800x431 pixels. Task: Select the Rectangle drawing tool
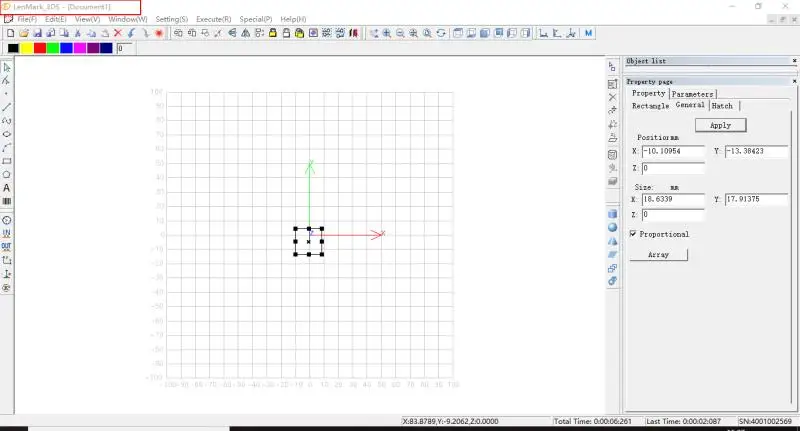pyautogui.click(x=7, y=161)
